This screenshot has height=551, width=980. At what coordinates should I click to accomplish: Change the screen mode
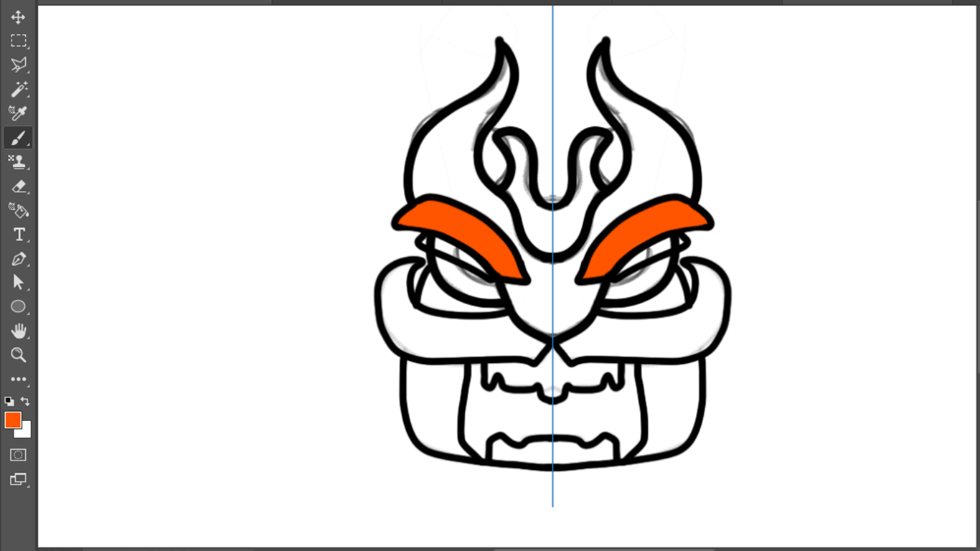(x=18, y=479)
